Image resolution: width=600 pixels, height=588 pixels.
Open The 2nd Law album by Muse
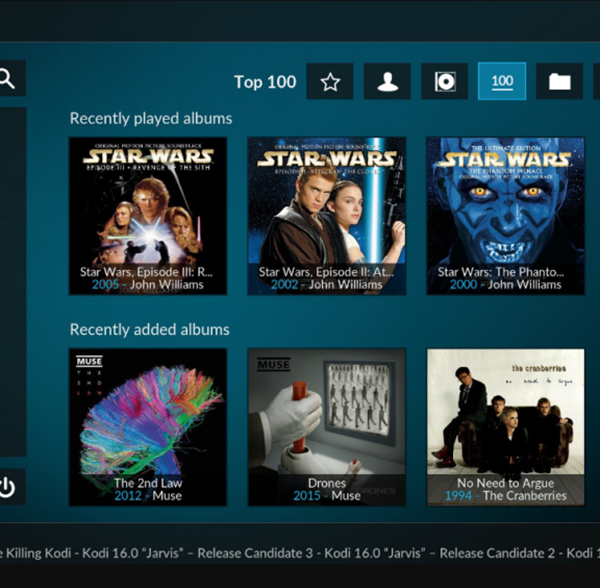(148, 427)
